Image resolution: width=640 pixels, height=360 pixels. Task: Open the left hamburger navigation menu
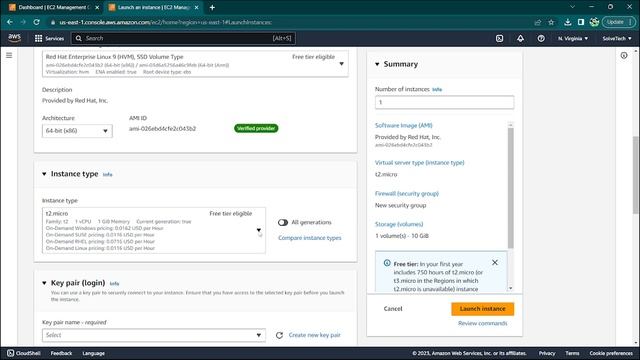coord(9,55)
